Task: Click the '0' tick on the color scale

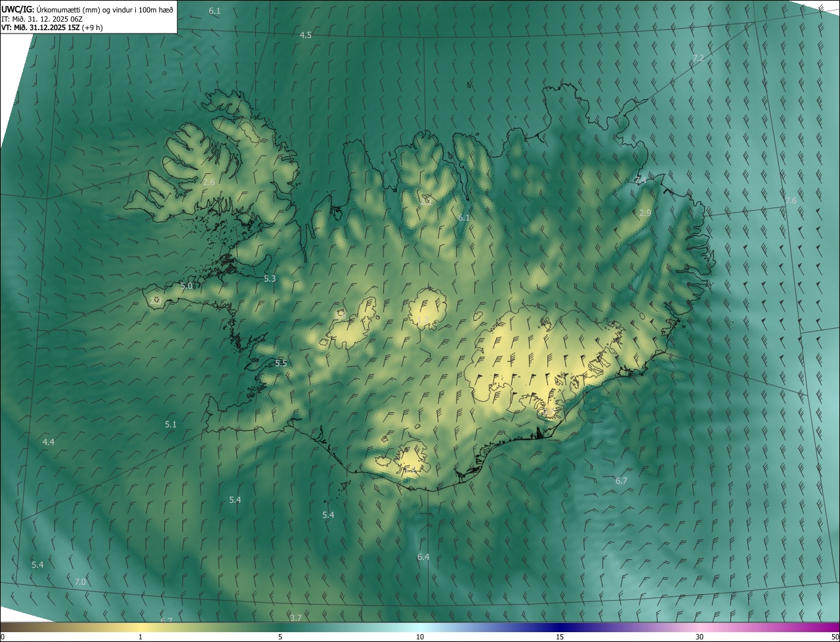Action: click(x=3, y=637)
